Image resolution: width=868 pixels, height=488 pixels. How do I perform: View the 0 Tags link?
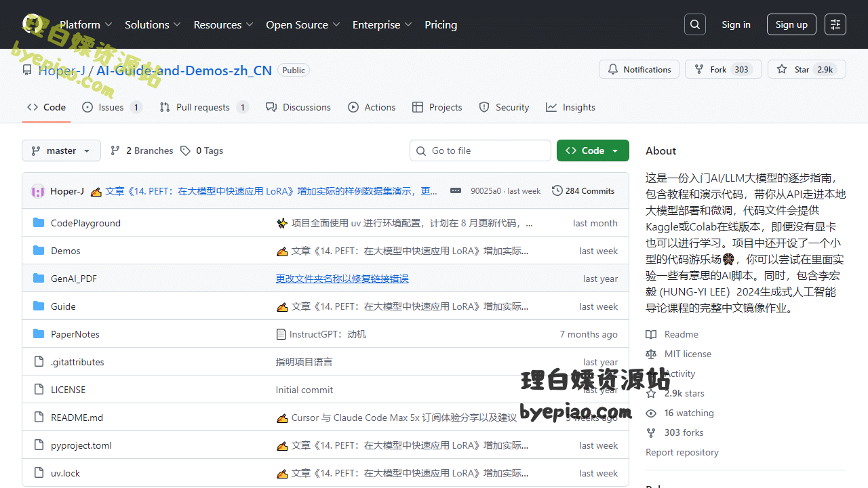pyautogui.click(x=201, y=150)
